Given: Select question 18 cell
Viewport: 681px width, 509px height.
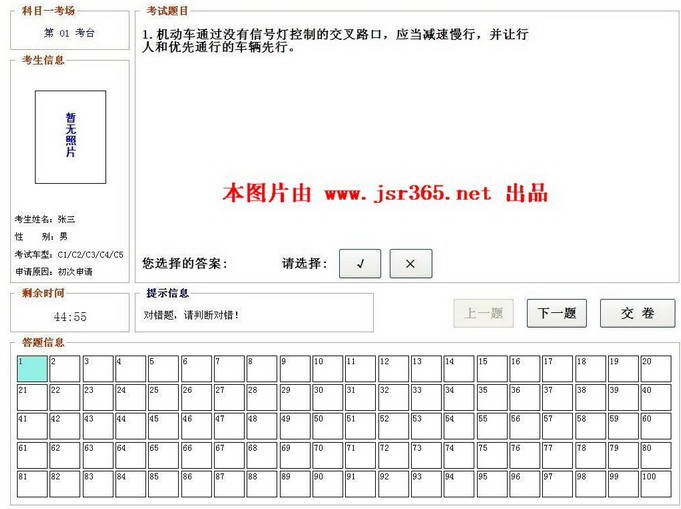Looking at the screenshot, I should [590, 369].
